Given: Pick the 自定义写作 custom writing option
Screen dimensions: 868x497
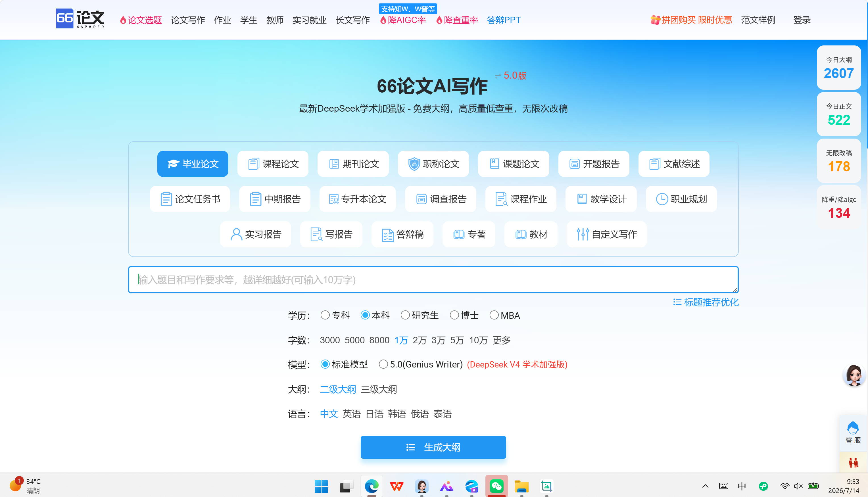Looking at the screenshot, I should [x=606, y=234].
